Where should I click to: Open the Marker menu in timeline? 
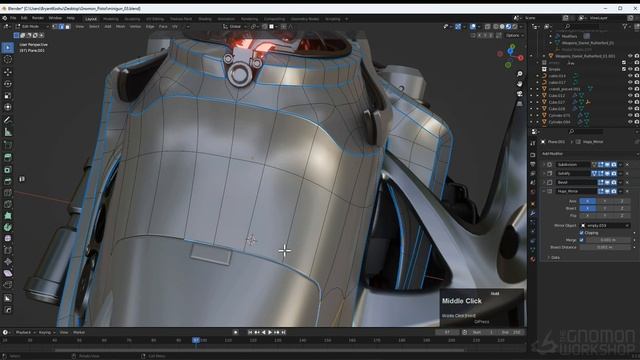pos(79,333)
